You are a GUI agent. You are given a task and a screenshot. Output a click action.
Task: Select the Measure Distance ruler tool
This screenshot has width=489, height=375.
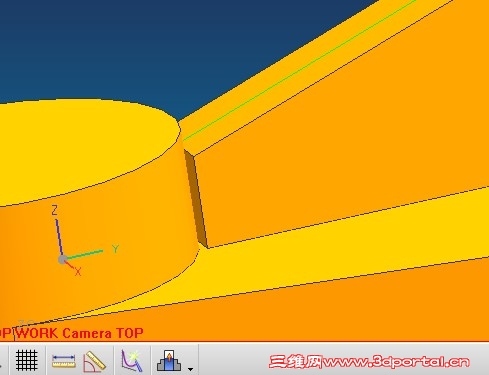tap(64, 362)
